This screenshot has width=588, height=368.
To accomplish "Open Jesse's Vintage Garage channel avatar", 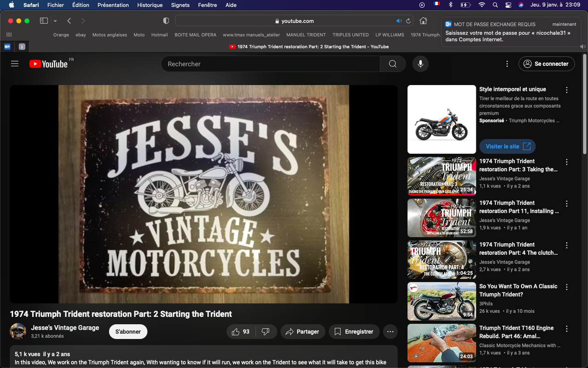I will pyautogui.click(x=18, y=331).
